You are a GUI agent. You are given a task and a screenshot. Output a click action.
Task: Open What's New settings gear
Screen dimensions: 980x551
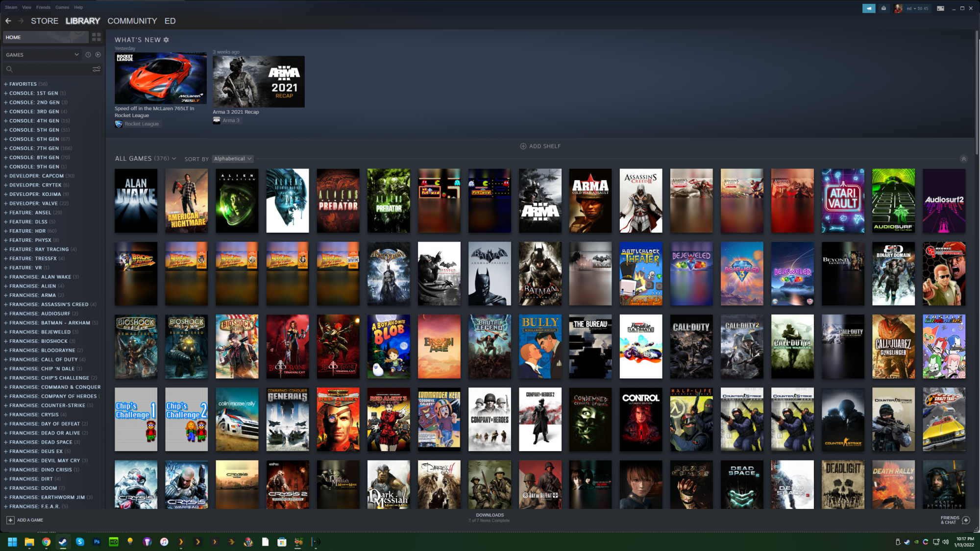pyautogui.click(x=166, y=40)
